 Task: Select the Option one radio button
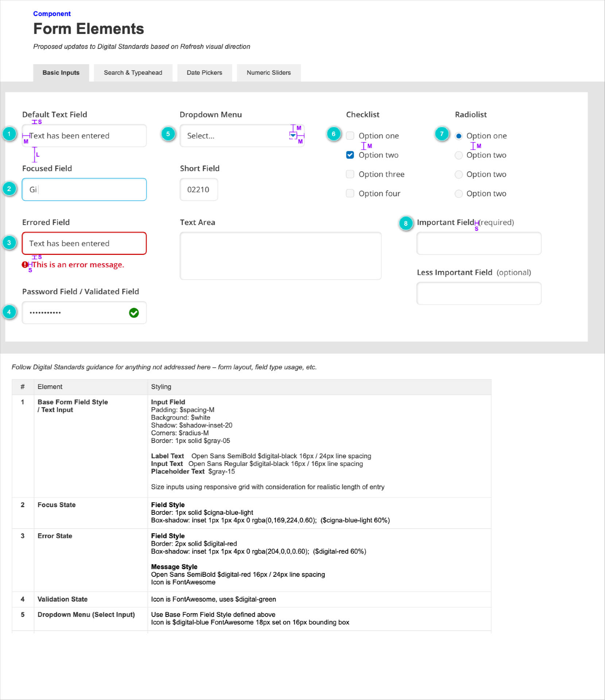[458, 136]
